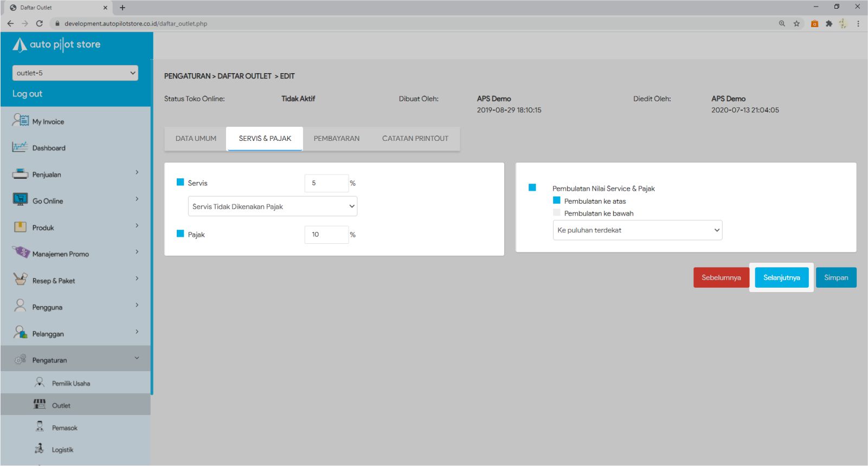
Task: Click the Servis percentage input field
Action: (326, 183)
